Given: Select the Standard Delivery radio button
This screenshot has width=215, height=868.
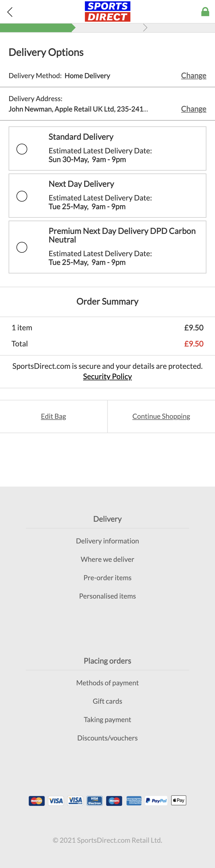Looking at the screenshot, I should 22,149.
